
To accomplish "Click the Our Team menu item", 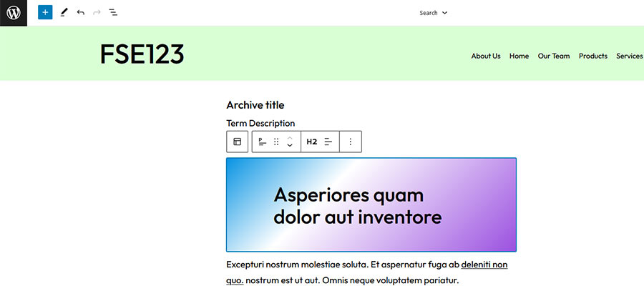I will (553, 56).
